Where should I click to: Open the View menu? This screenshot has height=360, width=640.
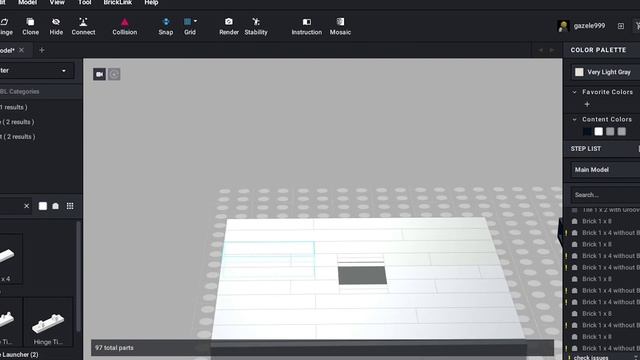(57, 3)
